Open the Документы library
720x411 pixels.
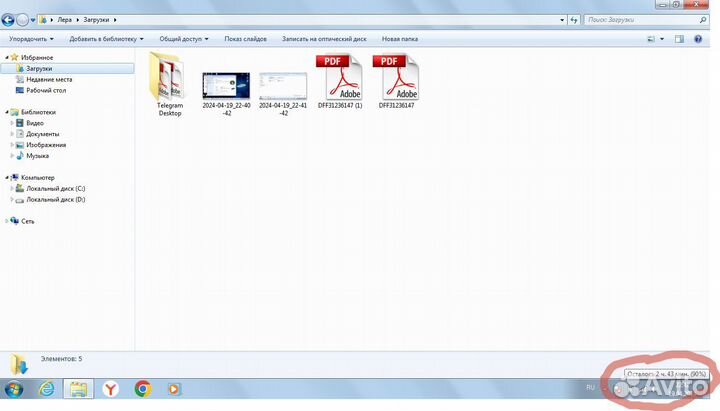point(43,134)
